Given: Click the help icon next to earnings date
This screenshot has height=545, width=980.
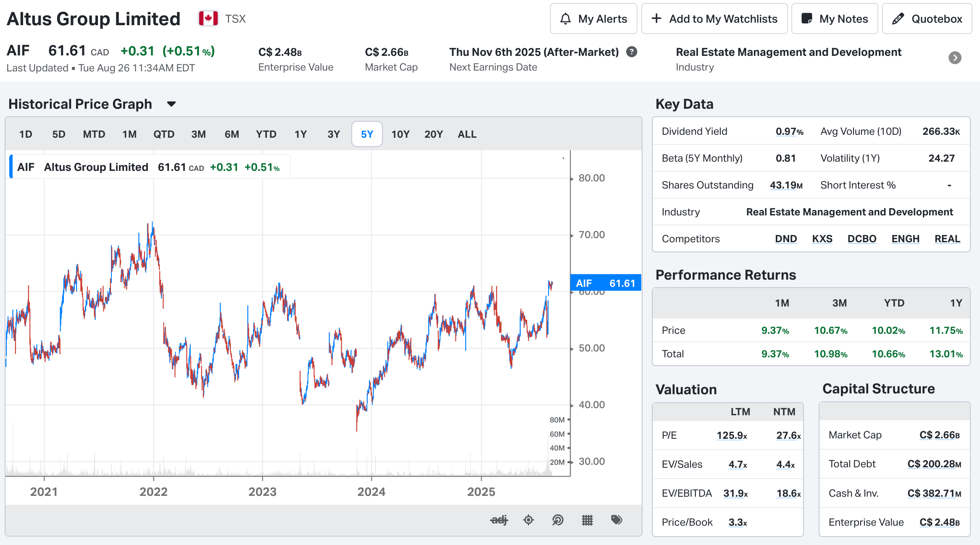Looking at the screenshot, I should [x=631, y=52].
